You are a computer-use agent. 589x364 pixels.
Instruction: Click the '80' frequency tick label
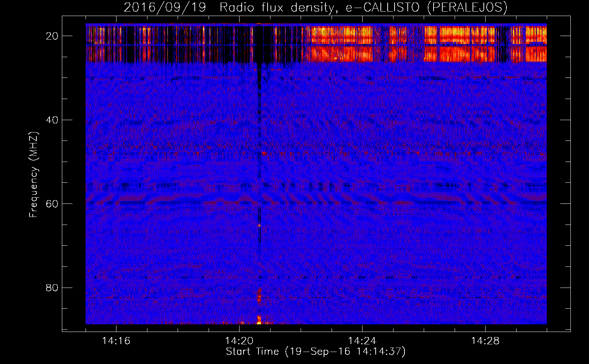(52, 288)
